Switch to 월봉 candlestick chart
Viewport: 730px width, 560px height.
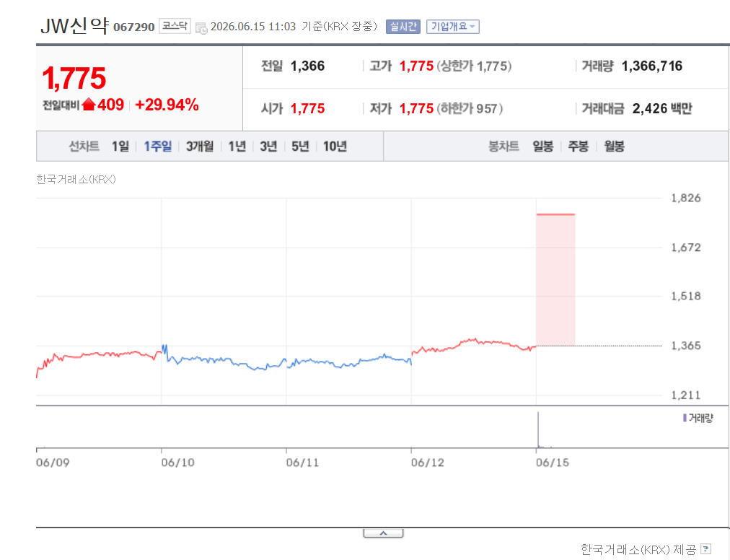point(614,146)
